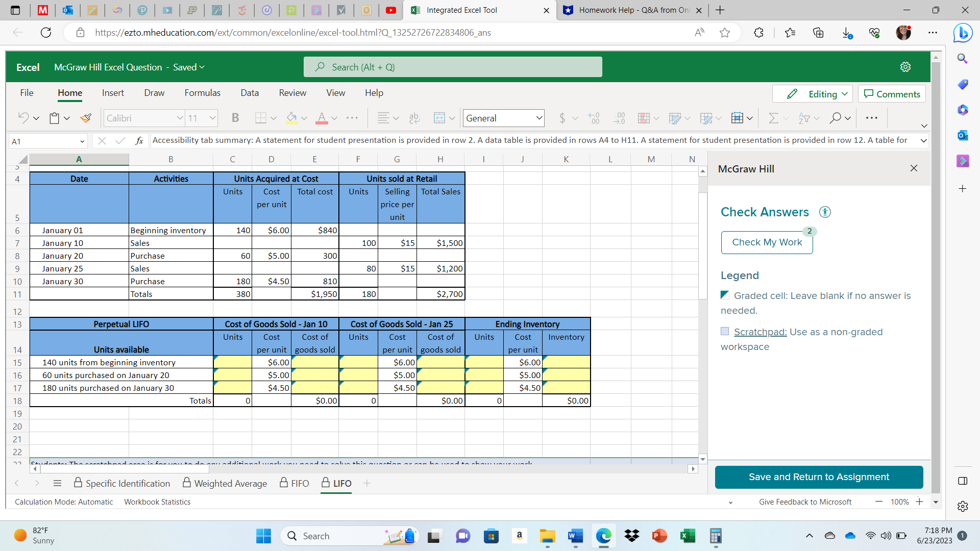Image resolution: width=980 pixels, height=551 pixels.
Task: Click the Search (Alt + Q) box
Action: click(453, 67)
